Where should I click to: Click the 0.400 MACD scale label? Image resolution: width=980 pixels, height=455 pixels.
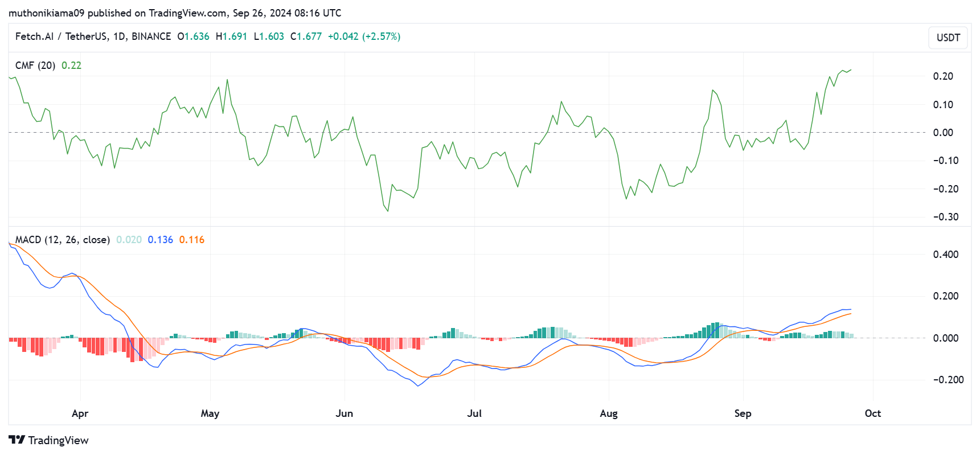pos(946,255)
